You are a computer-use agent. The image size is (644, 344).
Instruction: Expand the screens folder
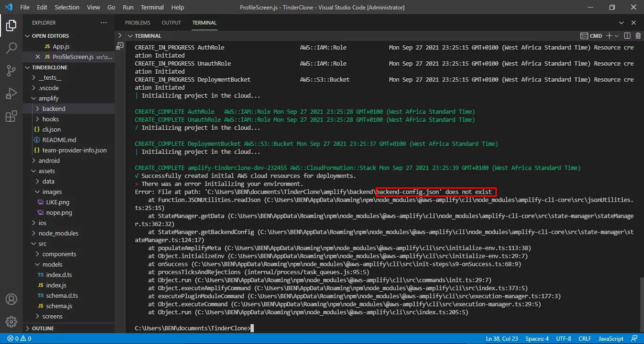[69, 316]
